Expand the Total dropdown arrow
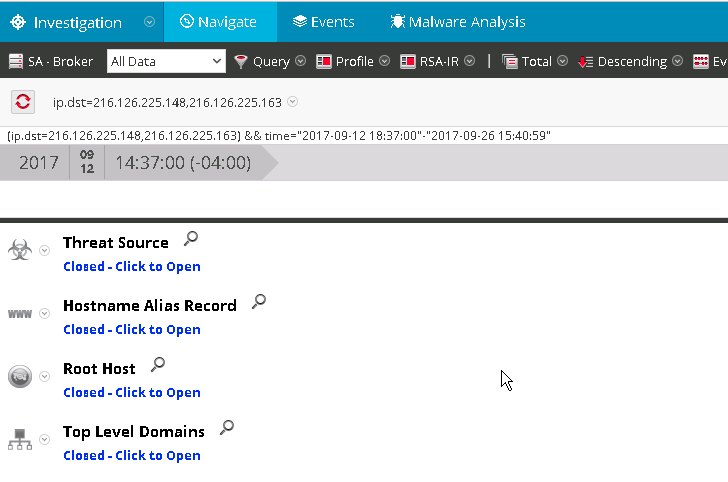 coord(563,61)
